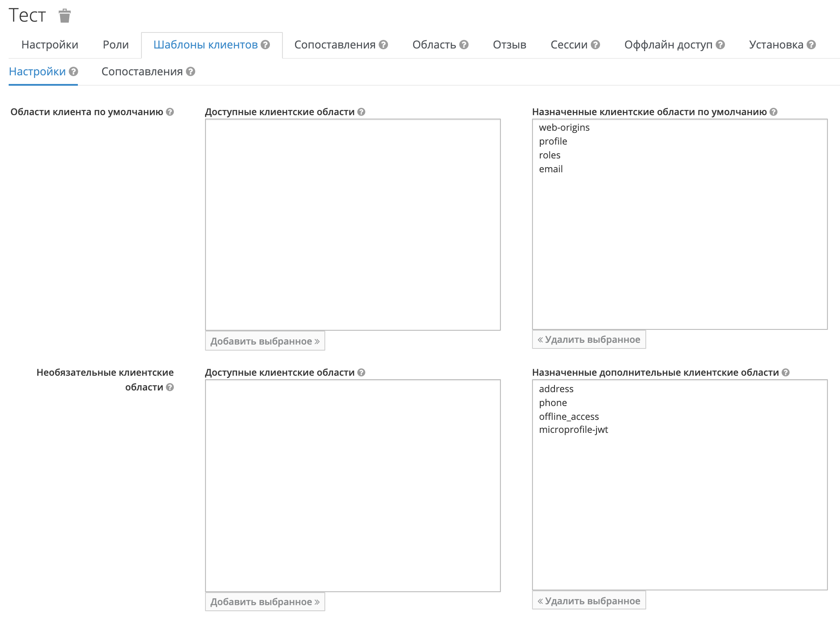Click the empty upper Доступные клиентские области list

353,224
